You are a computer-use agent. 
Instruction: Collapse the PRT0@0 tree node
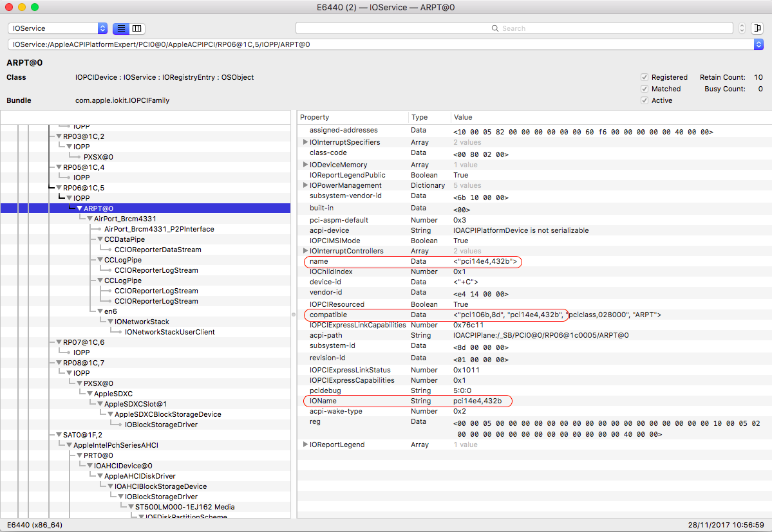tap(80, 456)
